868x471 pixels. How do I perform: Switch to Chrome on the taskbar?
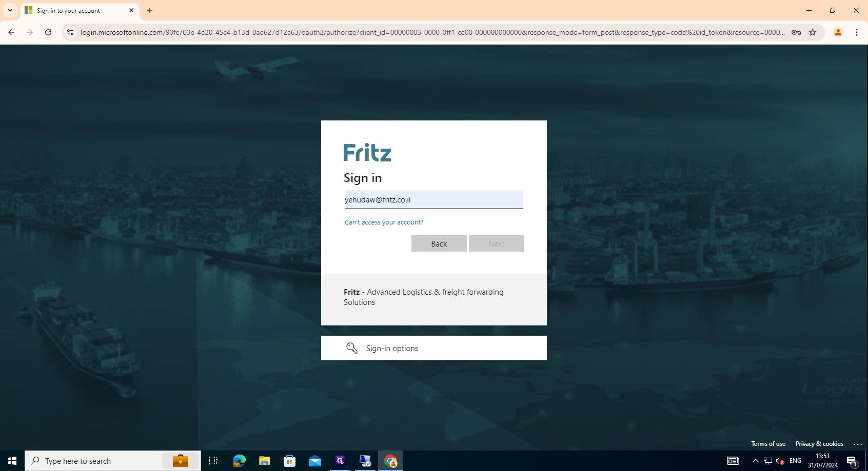pos(390,461)
